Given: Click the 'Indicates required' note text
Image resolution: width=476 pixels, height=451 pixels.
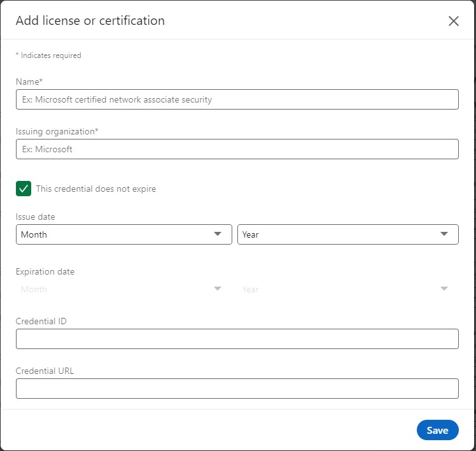Looking at the screenshot, I should pyautogui.click(x=48, y=55).
